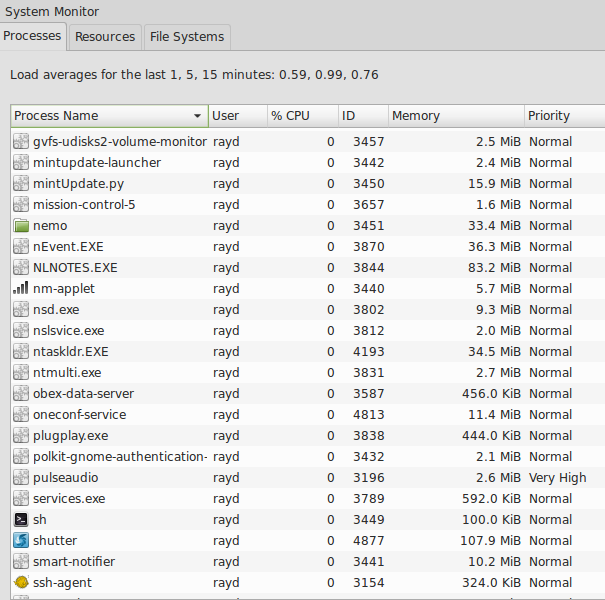Select the ntmulti.exe process name

tap(67, 373)
